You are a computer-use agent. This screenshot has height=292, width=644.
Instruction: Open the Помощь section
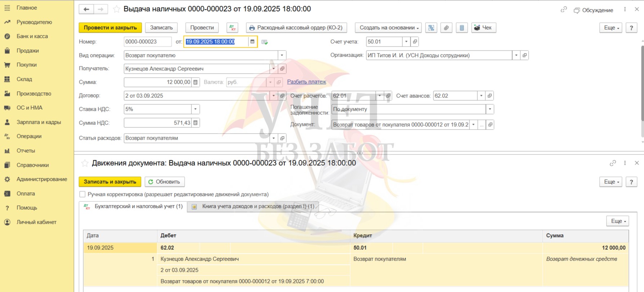[x=27, y=208]
